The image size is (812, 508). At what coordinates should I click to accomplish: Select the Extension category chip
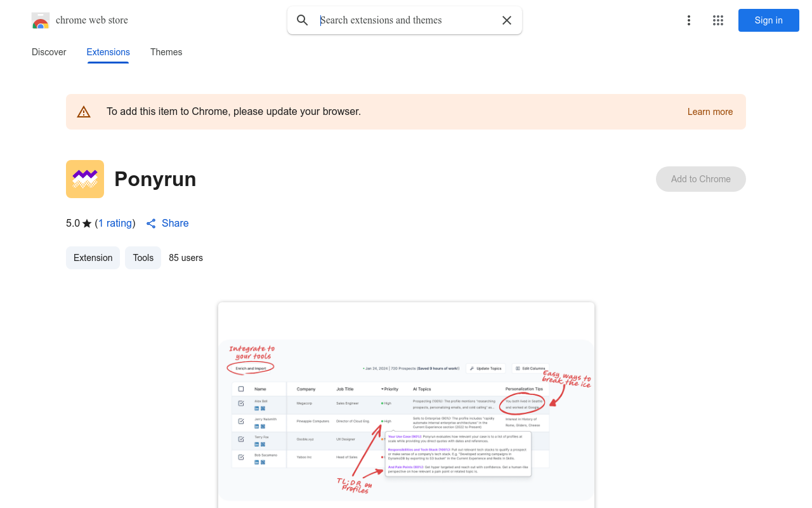pos(93,258)
